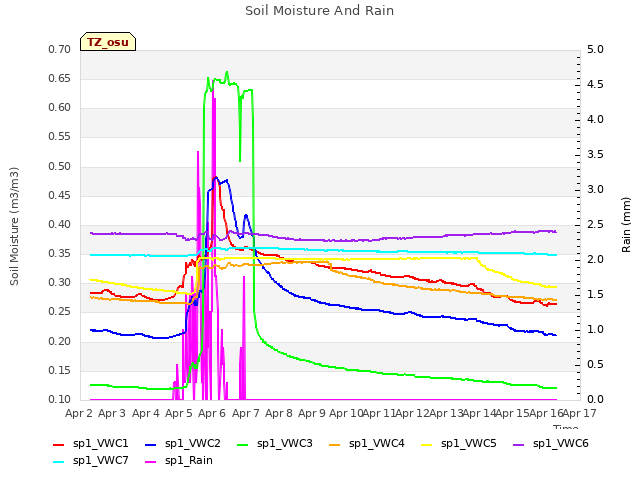Click the cyan sp1_VWC7 legend swatch
Viewport: 640px width, 480px height.
point(59,462)
